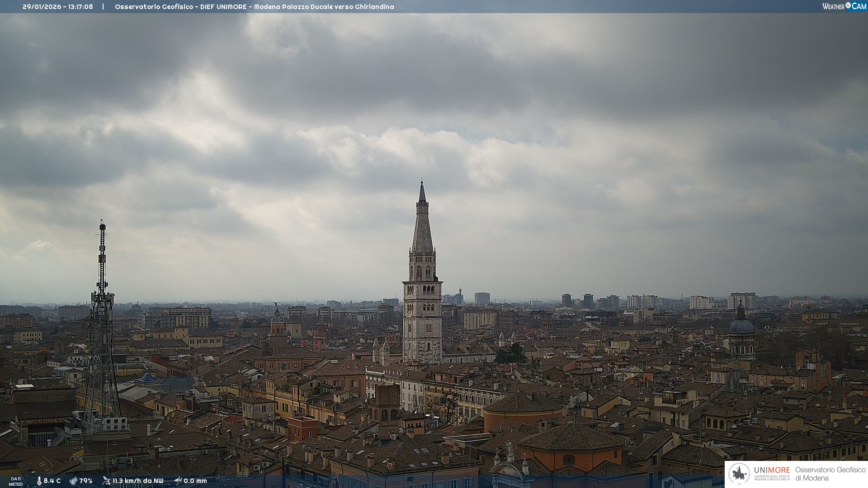Open the DATI METEO label
The width and height of the screenshot is (868, 488).
point(16,481)
